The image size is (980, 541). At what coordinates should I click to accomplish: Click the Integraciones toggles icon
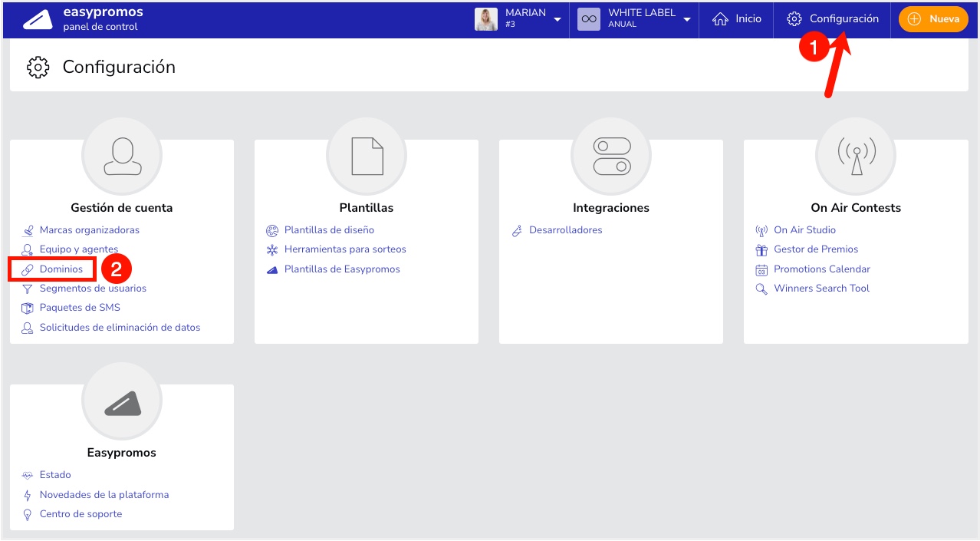[x=611, y=157]
